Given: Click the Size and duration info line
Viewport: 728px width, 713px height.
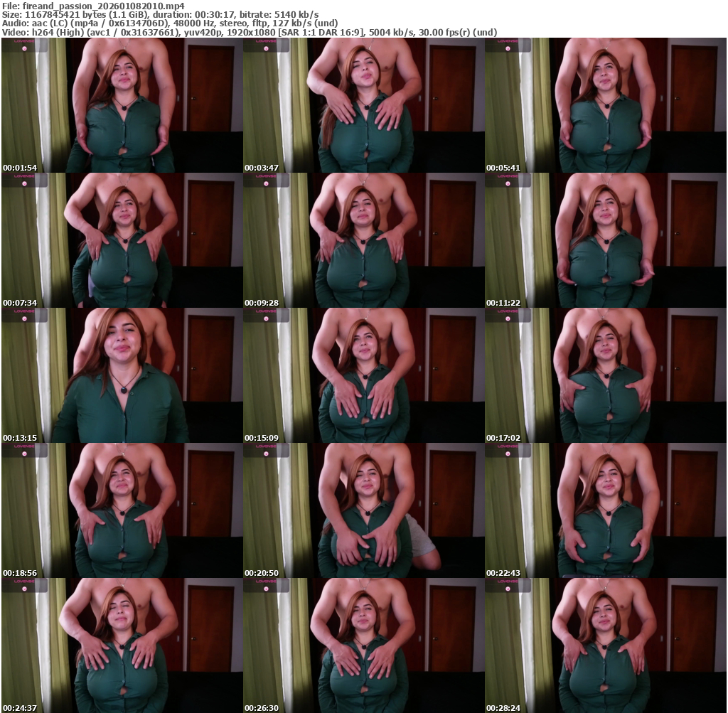Looking at the screenshot, I should pyautogui.click(x=160, y=14).
